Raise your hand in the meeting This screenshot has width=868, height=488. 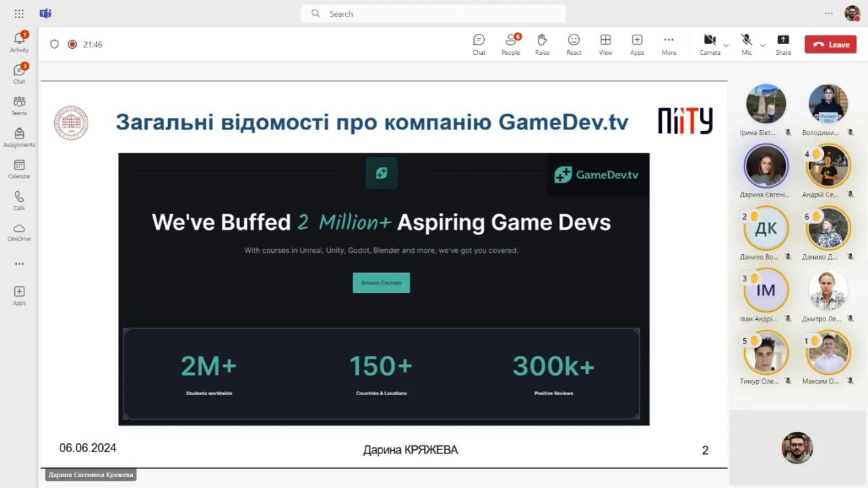point(542,44)
